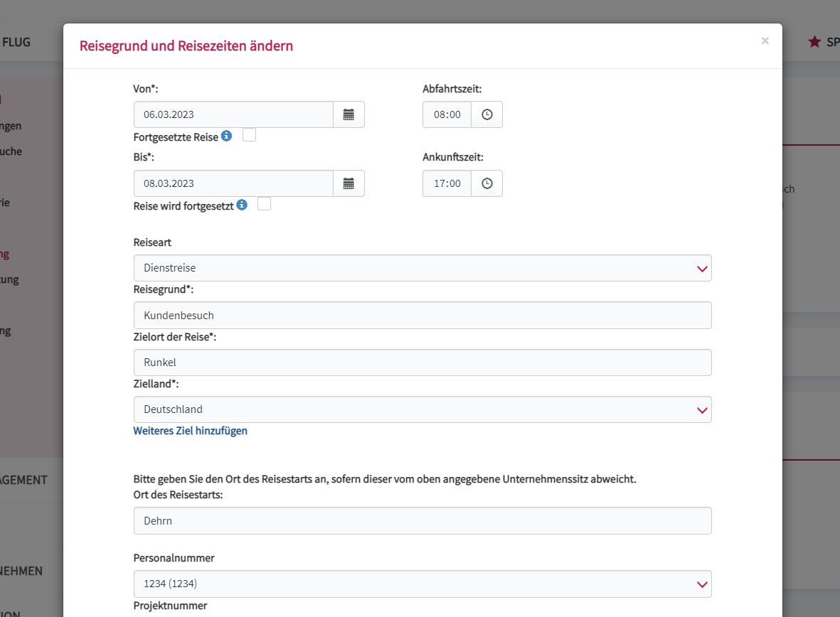The width and height of the screenshot is (840, 617).
Task: Click the dialog title Reisegrund und Reisezeiten ändern
Action: pos(186,46)
